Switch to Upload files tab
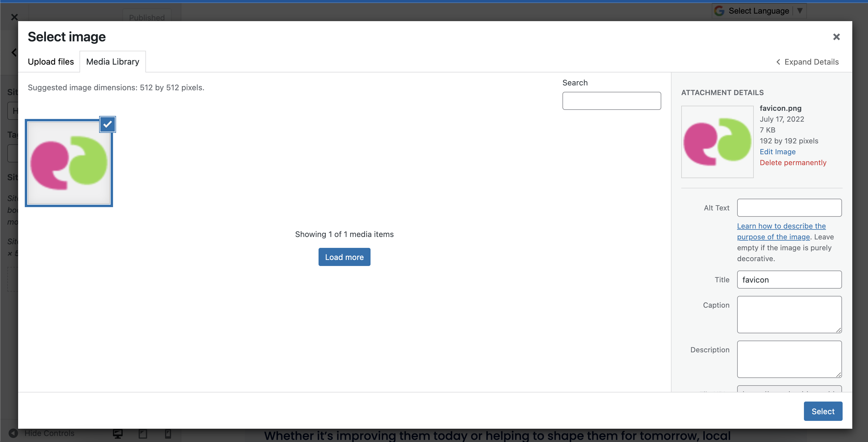 coord(50,62)
